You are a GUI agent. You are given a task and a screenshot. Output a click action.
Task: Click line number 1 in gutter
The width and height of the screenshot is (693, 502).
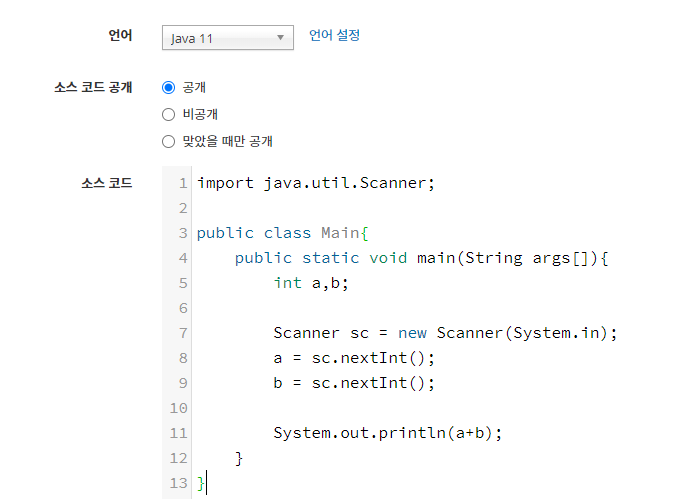(x=183, y=183)
